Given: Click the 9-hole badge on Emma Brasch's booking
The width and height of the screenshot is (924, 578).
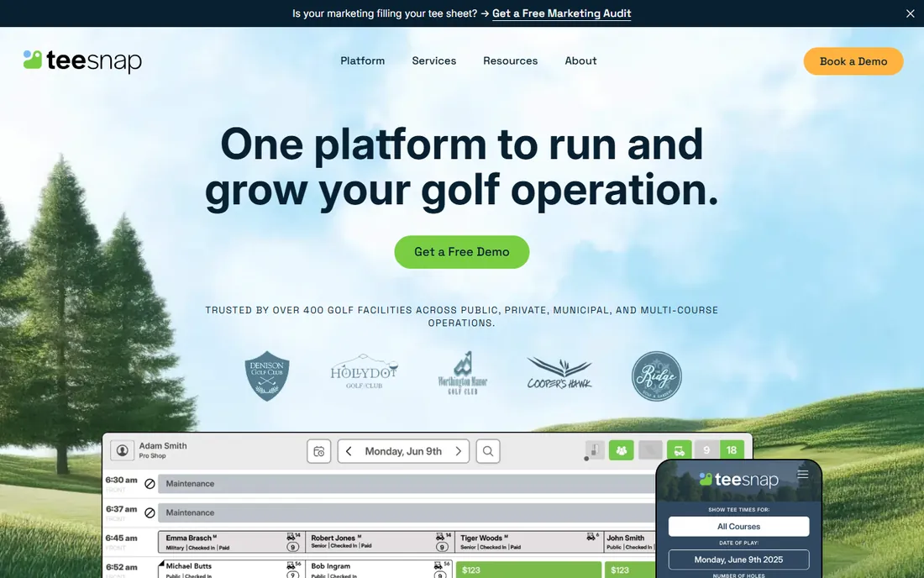Looking at the screenshot, I should [292, 548].
